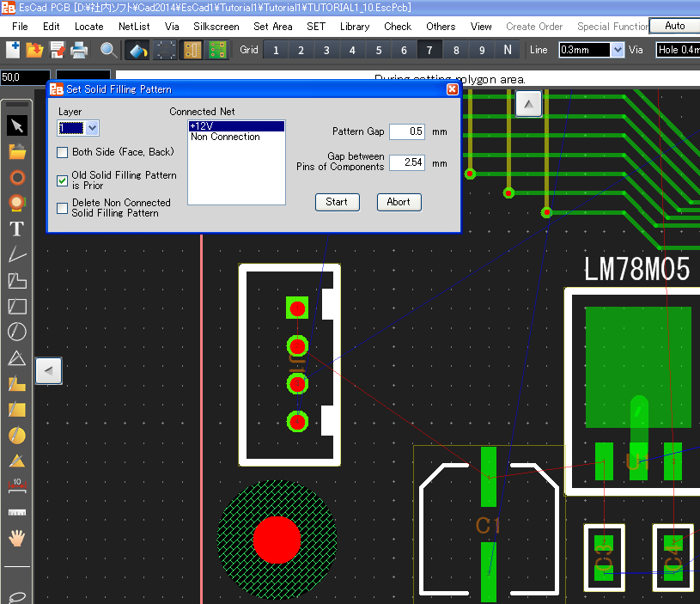Select Grid preset 1

click(x=276, y=50)
